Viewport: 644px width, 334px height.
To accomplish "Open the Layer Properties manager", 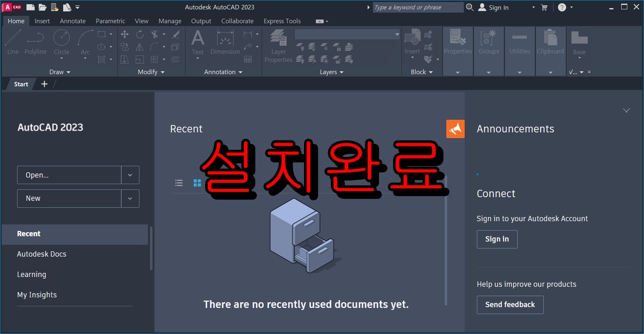I will pyautogui.click(x=279, y=46).
